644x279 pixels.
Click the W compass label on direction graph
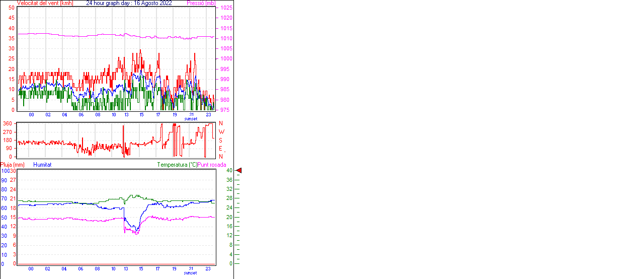(221, 131)
